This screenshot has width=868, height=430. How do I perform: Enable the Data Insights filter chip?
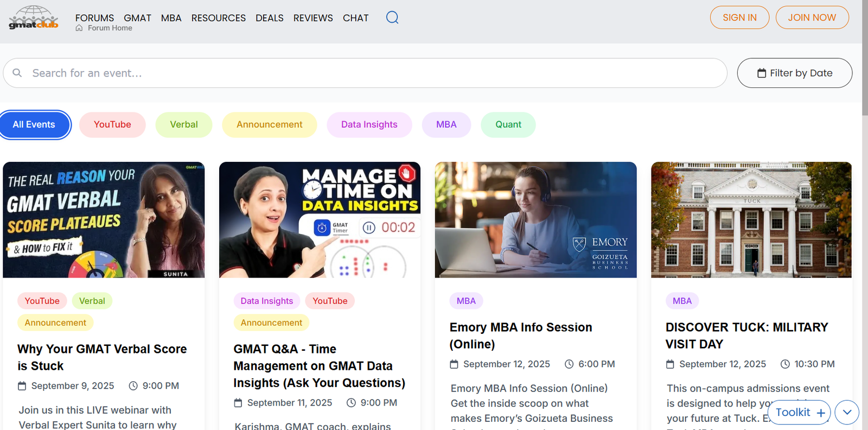coord(369,124)
